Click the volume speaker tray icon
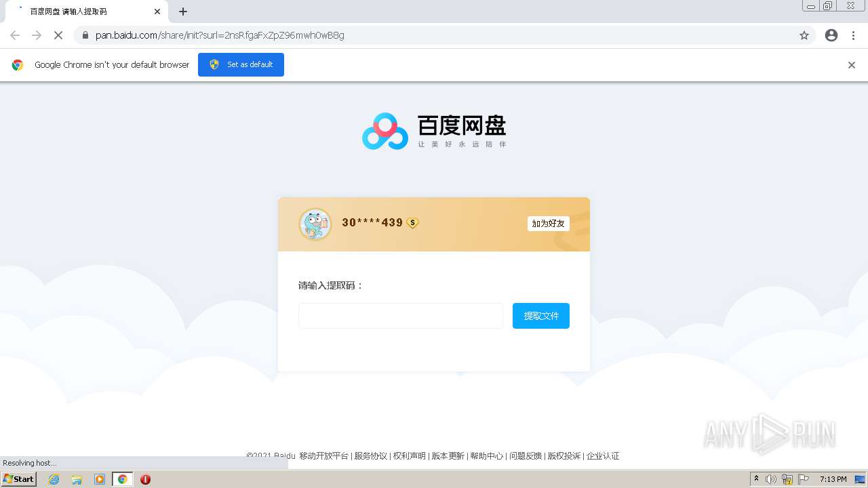Viewport: 868px width, 488px height. pyautogui.click(x=771, y=479)
